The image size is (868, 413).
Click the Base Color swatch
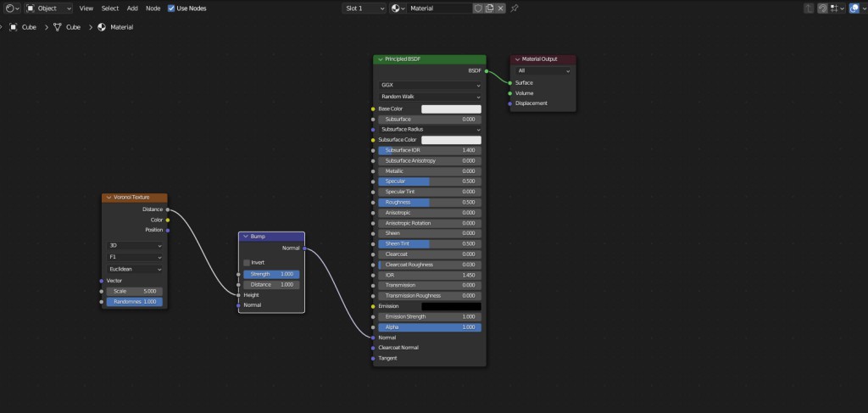click(451, 109)
